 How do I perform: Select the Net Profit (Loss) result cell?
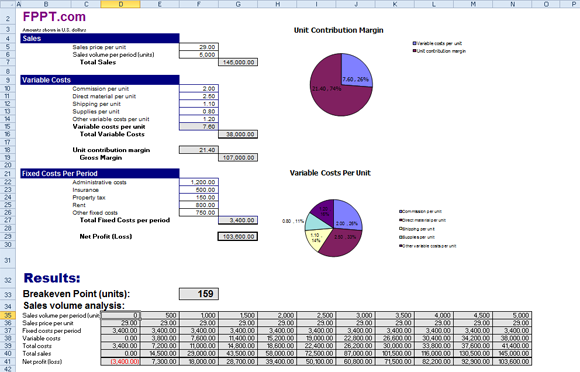coord(238,237)
